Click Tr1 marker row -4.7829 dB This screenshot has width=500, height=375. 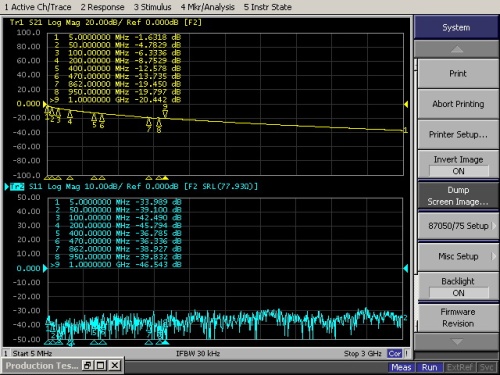(117, 45)
